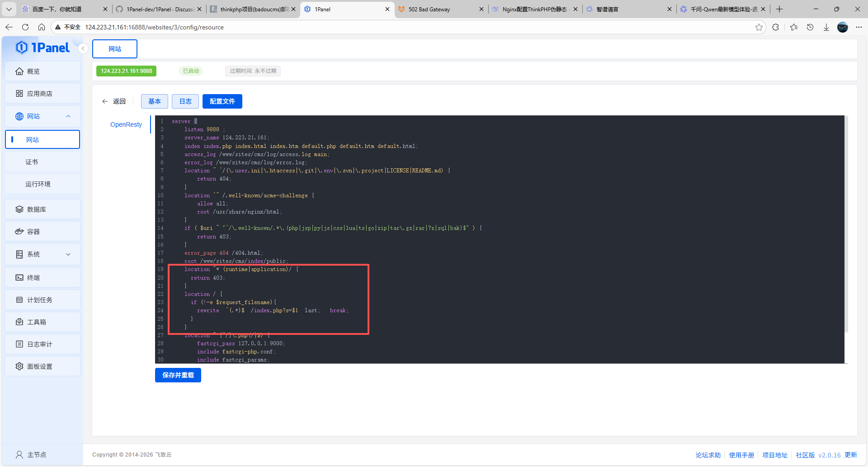Click the 返回 back link

[x=114, y=101]
